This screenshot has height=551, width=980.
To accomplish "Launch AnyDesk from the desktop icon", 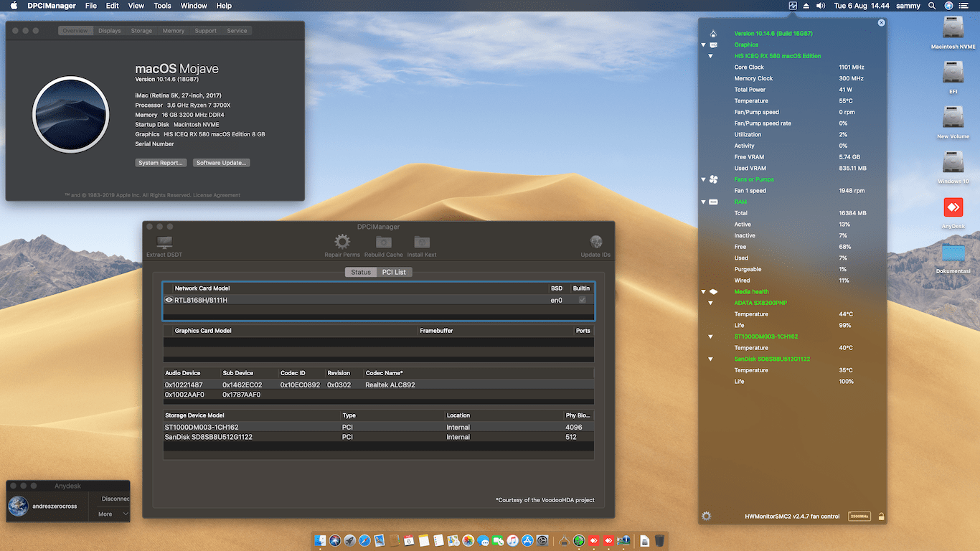I will point(953,208).
